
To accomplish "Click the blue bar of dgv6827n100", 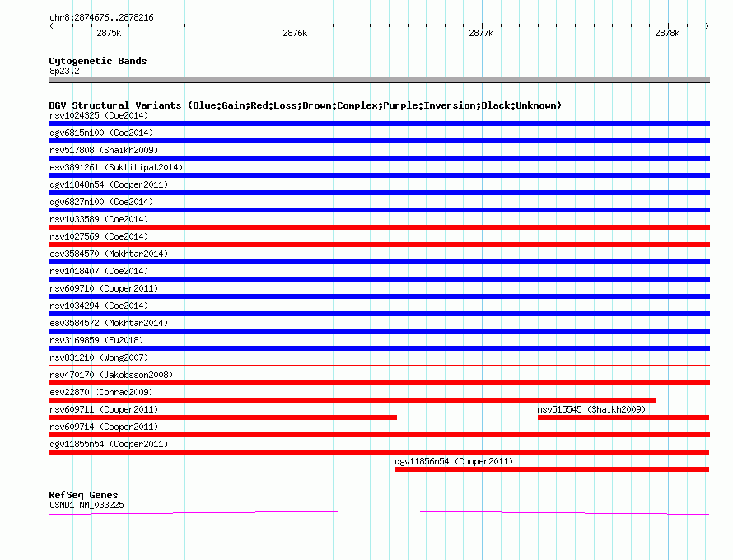I will tap(379, 210).
